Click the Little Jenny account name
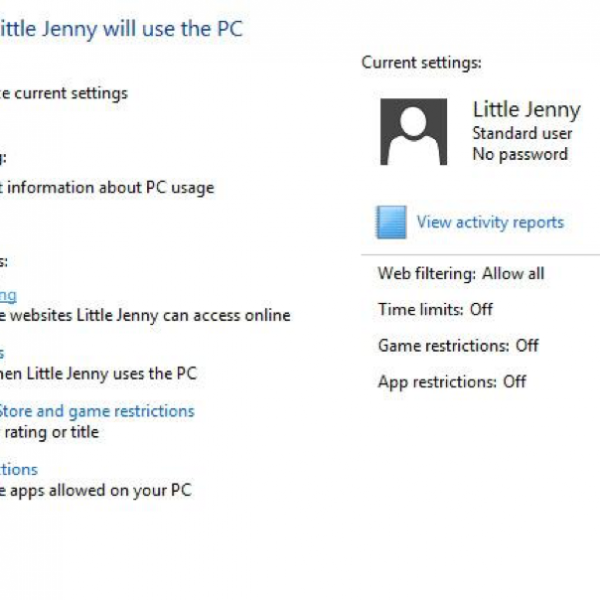The height and width of the screenshot is (600, 600). click(x=525, y=110)
